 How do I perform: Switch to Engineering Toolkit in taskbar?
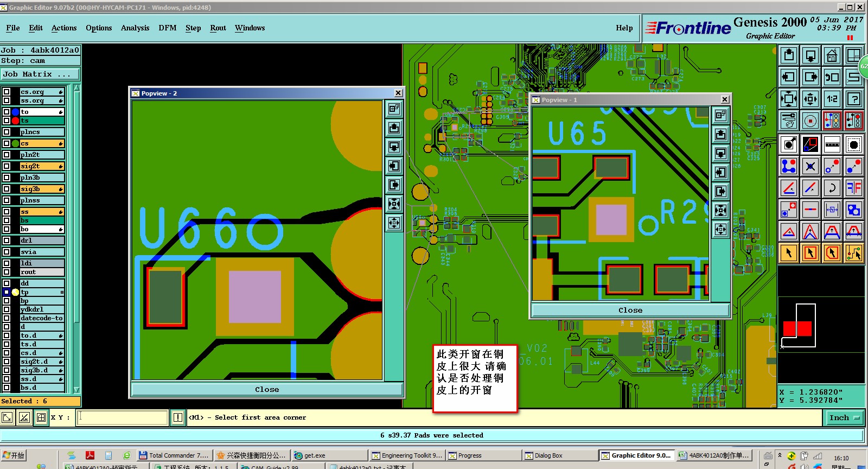(x=407, y=455)
